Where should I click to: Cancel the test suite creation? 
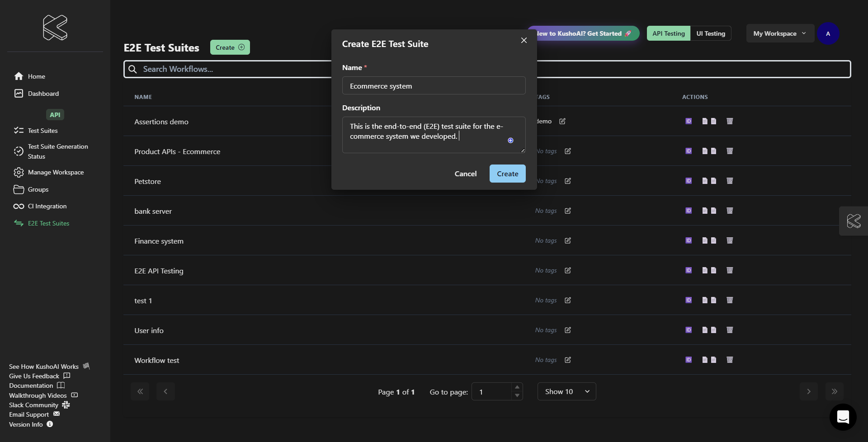pos(465,174)
